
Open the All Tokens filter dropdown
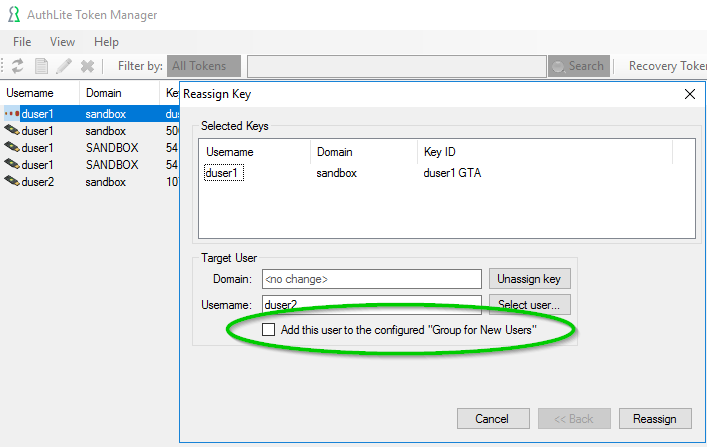tap(204, 66)
